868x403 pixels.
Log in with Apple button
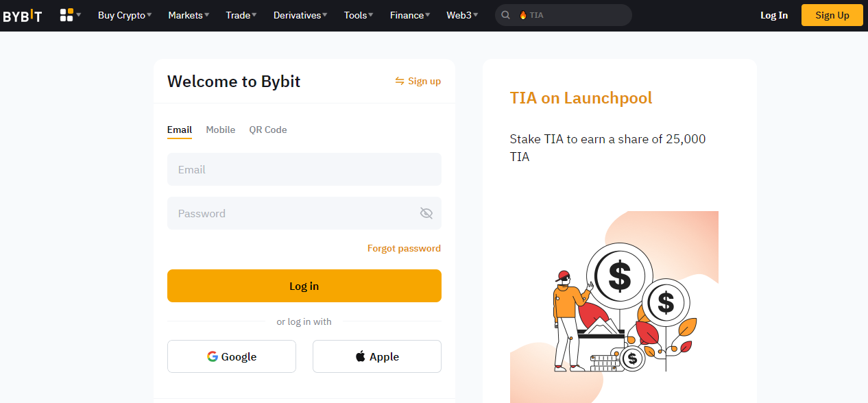[x=377, y=356]
